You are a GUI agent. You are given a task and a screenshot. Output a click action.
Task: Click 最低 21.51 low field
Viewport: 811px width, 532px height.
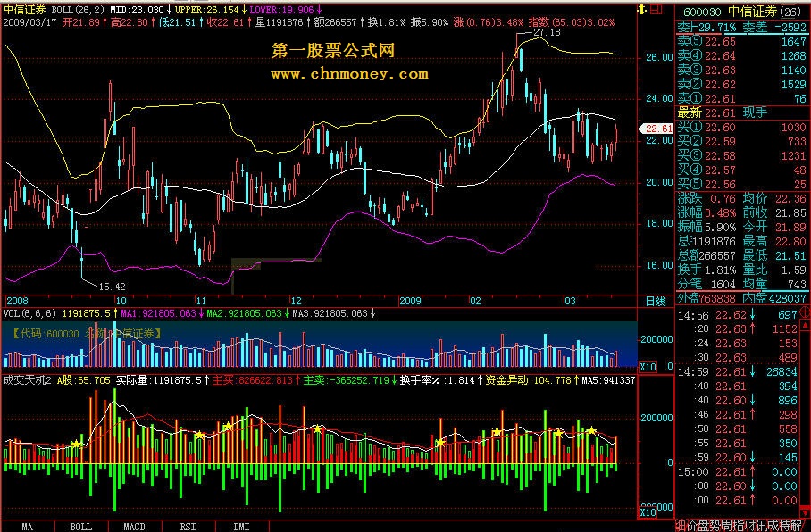pos(774,255)
